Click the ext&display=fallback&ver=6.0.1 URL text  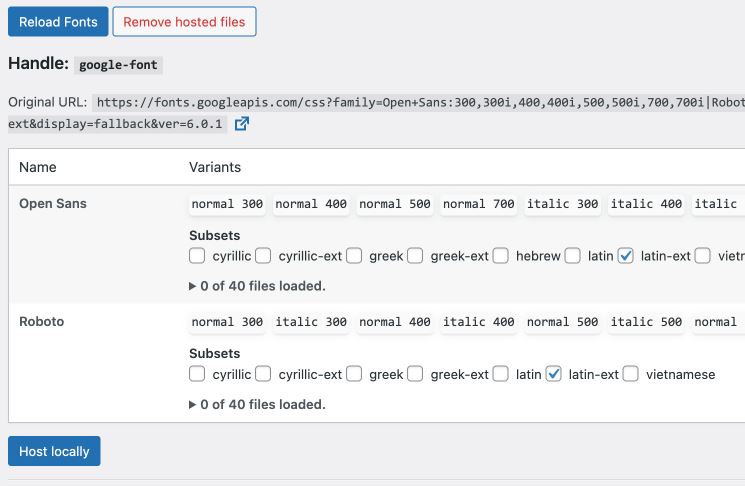(117, 124)
